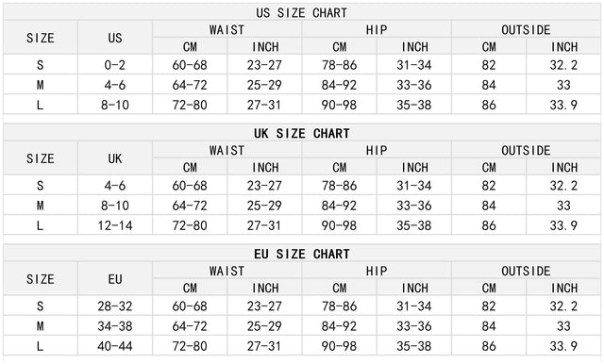Select 33.9 inch value in EU chart
Screen dimensions: 604x364
563,346
